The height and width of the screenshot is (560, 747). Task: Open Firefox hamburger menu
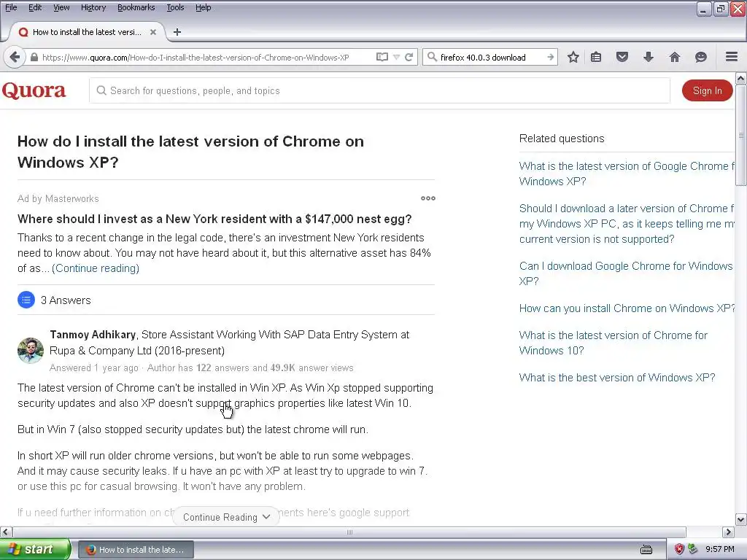click(x=732, y=57)
